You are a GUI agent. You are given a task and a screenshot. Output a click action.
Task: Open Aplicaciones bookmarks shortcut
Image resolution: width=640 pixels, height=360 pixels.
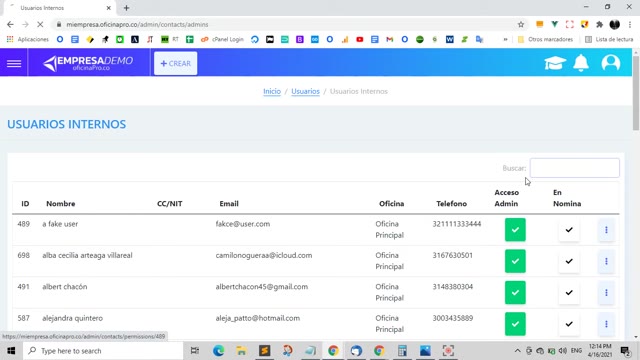(28, 40)
